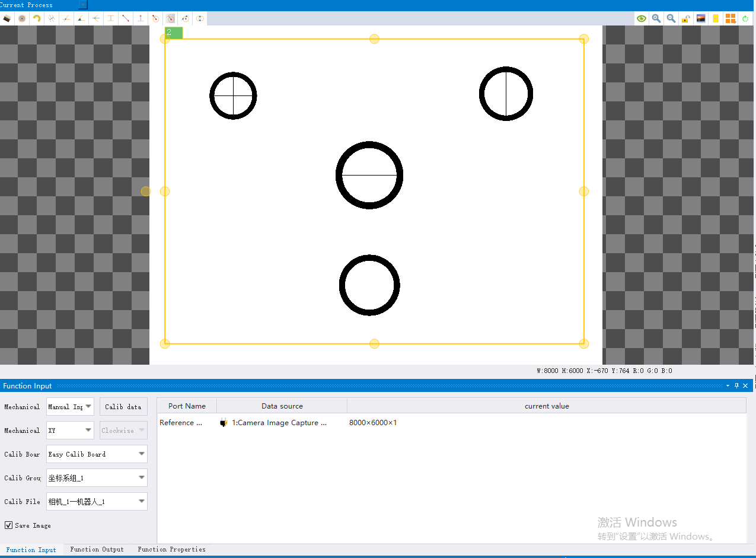
Task: Select the red point-to-point line tool
Action: 126,18
